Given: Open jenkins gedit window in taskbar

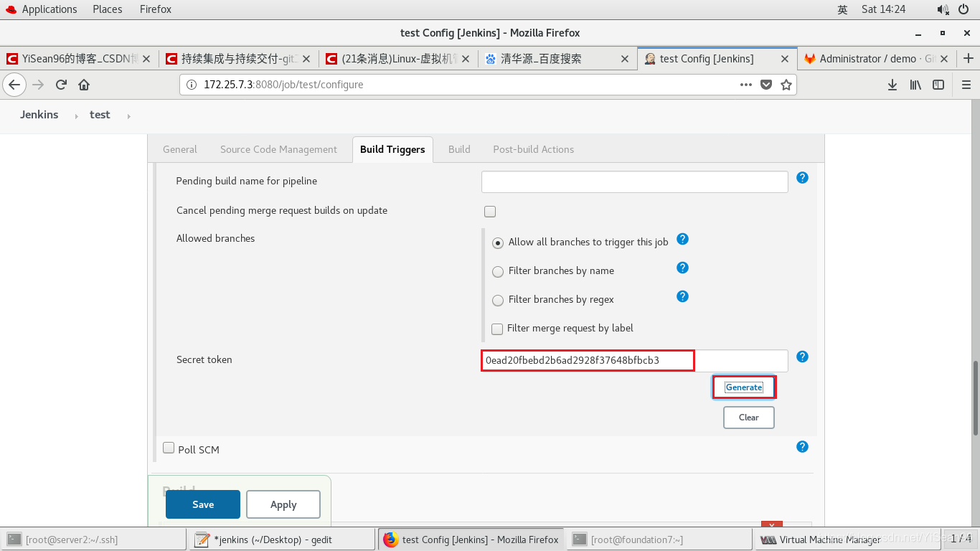Looking at the screenshot, I should pos(281,540).
